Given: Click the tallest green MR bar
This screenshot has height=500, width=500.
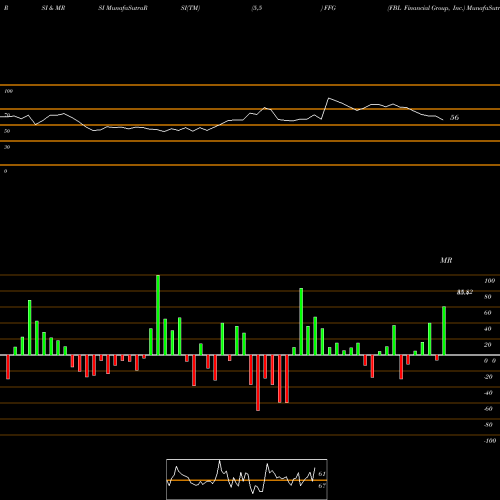Looking at the screenshot, I should pos(158,315).
